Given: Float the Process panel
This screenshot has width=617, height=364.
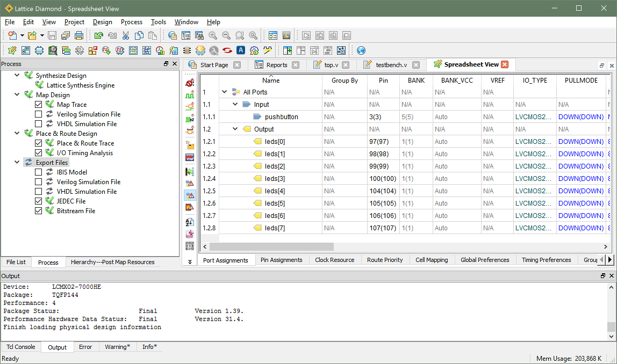Looking at the screenshot, I should click(166, 64).
